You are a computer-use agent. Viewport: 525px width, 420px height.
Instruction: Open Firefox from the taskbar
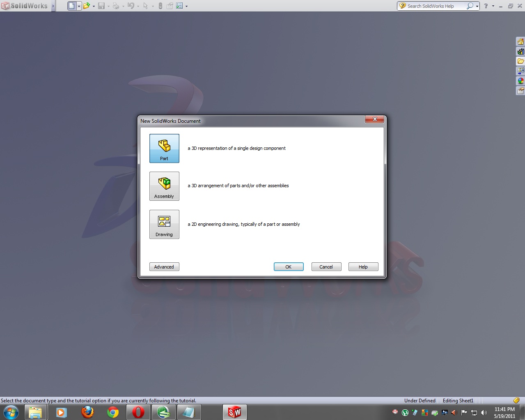coord(87,412)
